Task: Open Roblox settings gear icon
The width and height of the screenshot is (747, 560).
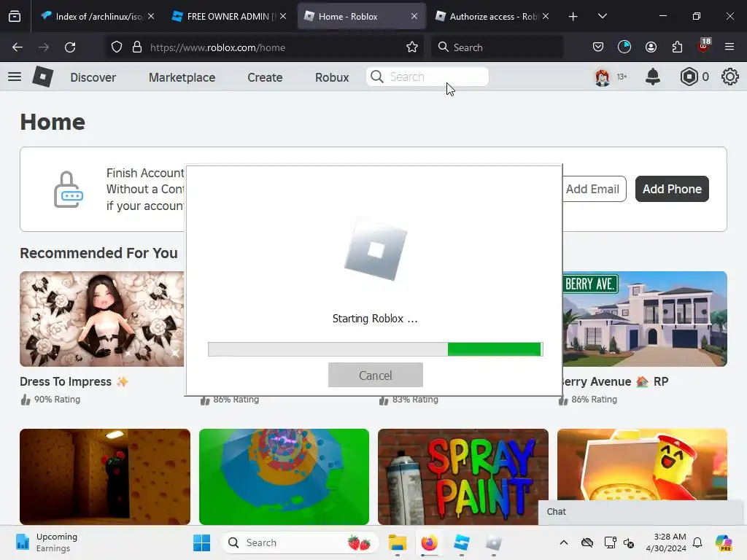Action: [x=729, y=77]
